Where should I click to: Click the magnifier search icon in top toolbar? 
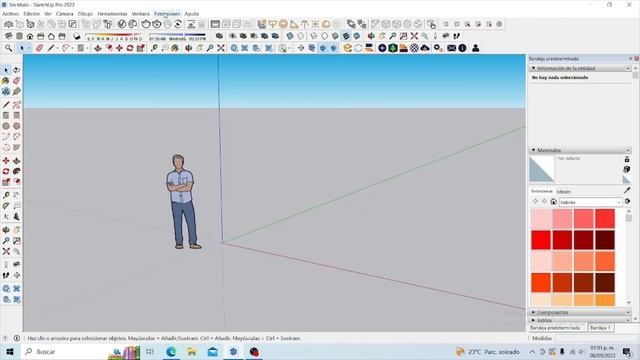click(x=8, y=48)
